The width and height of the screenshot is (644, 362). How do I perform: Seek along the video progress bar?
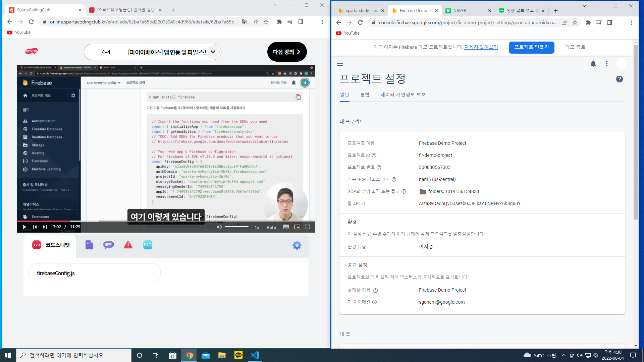[166, 221]
